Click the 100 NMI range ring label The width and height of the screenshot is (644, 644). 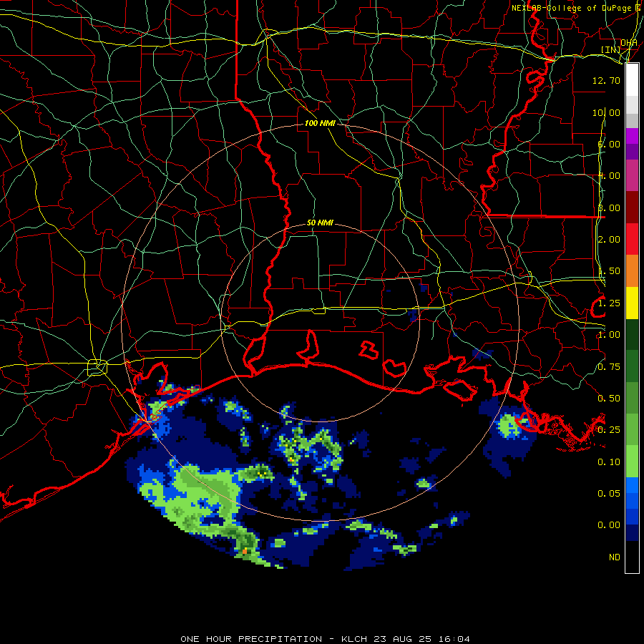tap(320, 123)
